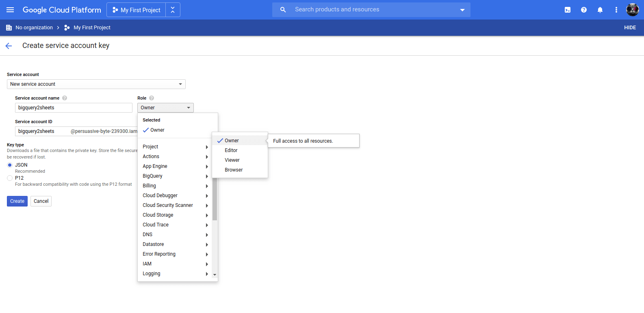The image size is (644, 313).
Task: Click help icon next to Service account name
Action: (x=65, y=98)
